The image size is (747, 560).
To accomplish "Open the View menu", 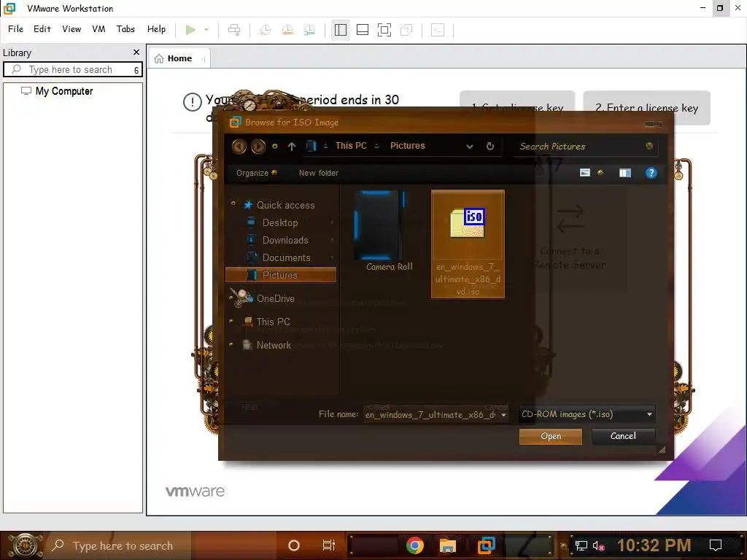I will (x=71, y=29).
